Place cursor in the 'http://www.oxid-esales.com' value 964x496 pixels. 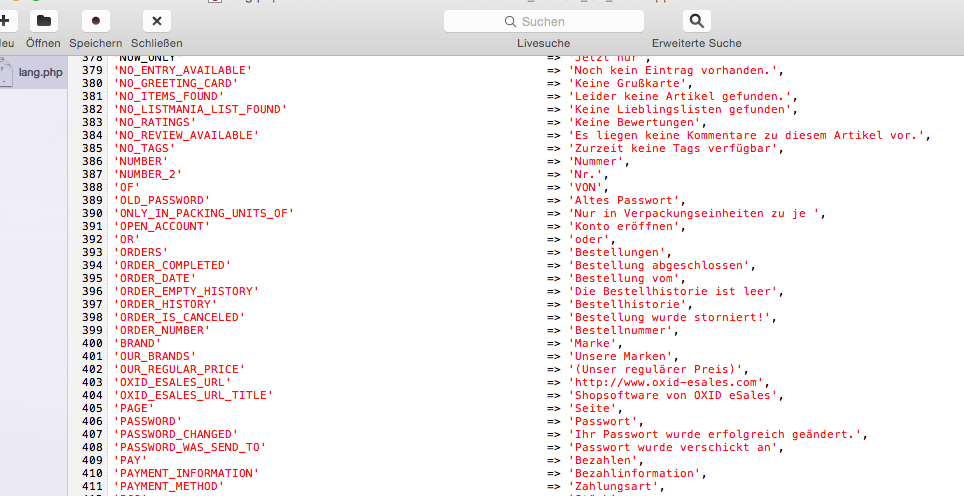pos(667,382)
